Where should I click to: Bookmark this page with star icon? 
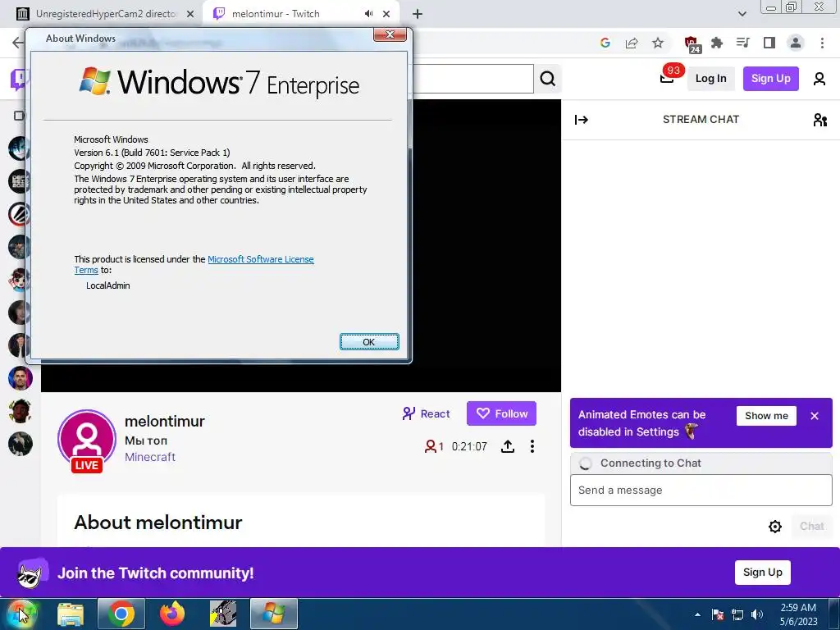point(658,43)
